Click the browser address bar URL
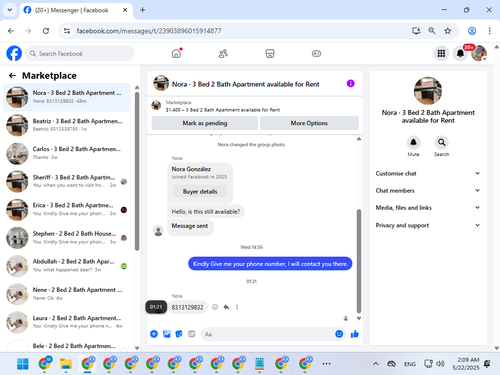The width and height of the screenshot is (500, 375). [x=149, y=31]
